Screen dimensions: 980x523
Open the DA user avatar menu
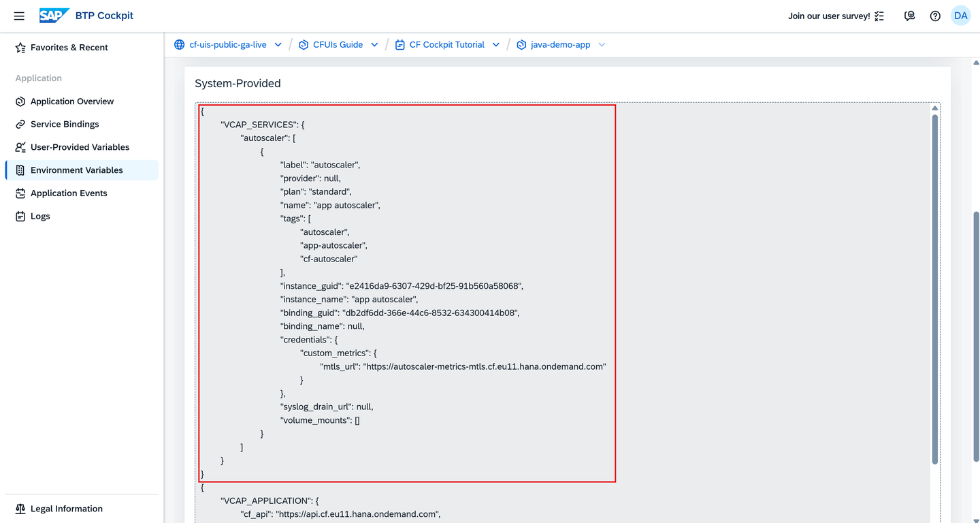pos(960,16)
